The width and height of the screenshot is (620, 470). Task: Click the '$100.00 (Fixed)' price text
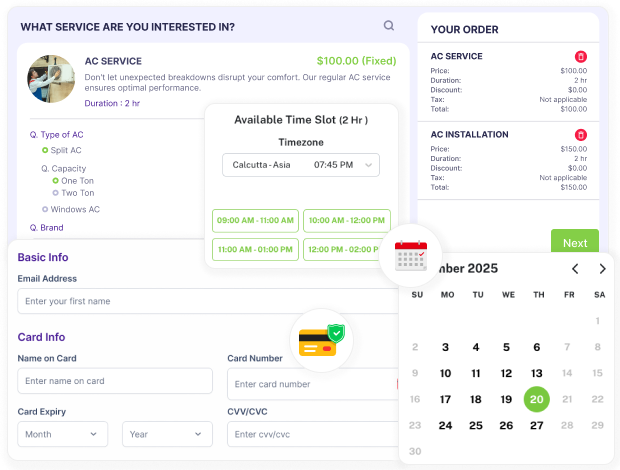click(x=356, y=61)
